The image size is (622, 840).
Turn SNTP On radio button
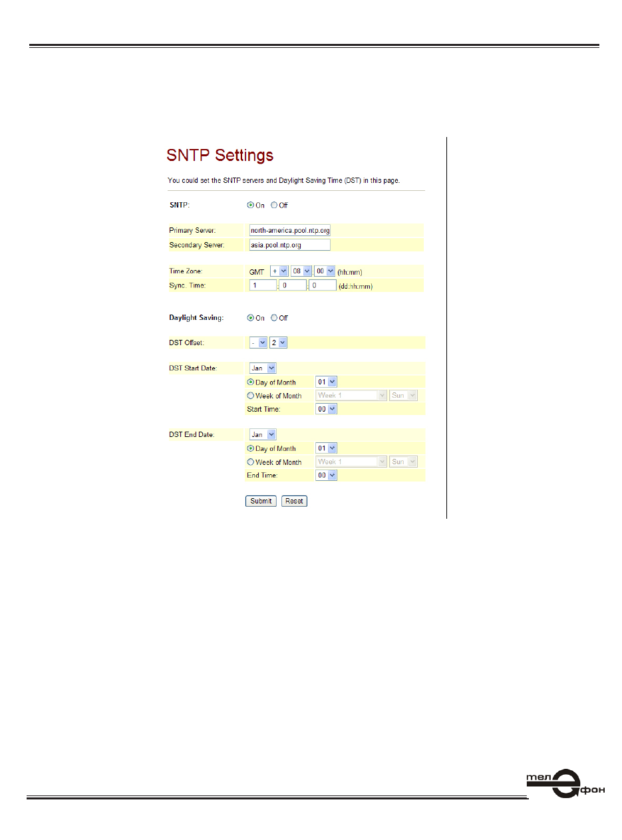click(x=251, y=206)
